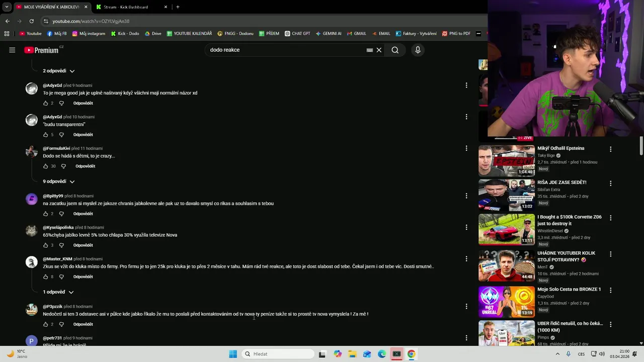Screen dimensions: 644x362
Task: Click the browser address bar URL
Action: [91, 21]
